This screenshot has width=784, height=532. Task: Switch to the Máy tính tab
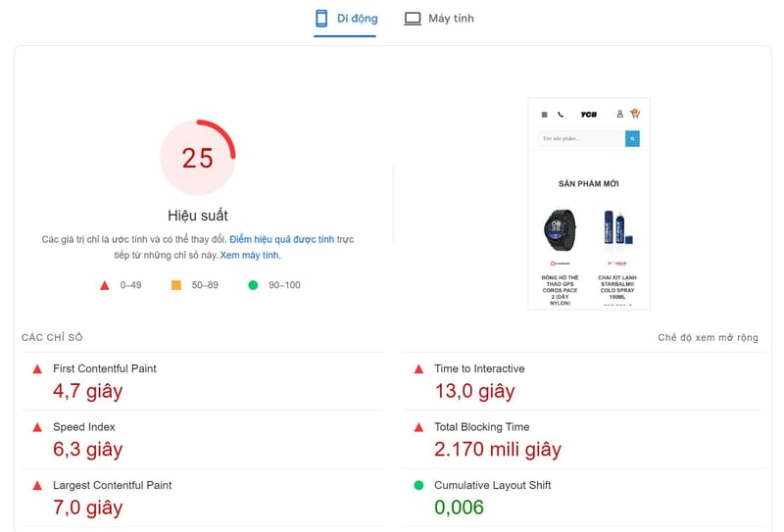pos(439,19)
